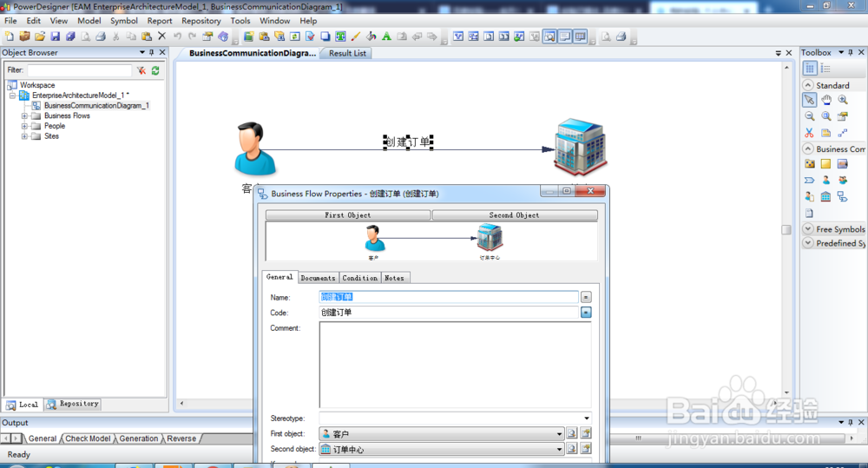Click the diagram vertical scrollbar up arrow
Screen dimensions: 868x468
coord(786,67)
